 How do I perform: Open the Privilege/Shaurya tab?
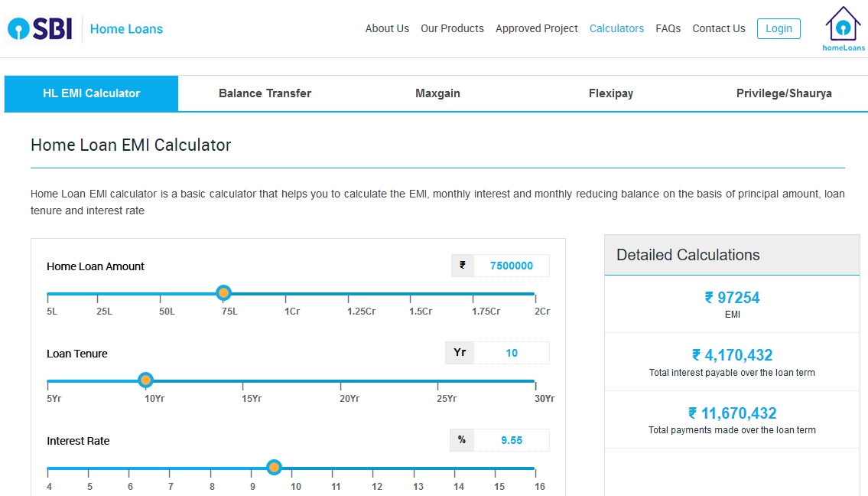point(783,93)
